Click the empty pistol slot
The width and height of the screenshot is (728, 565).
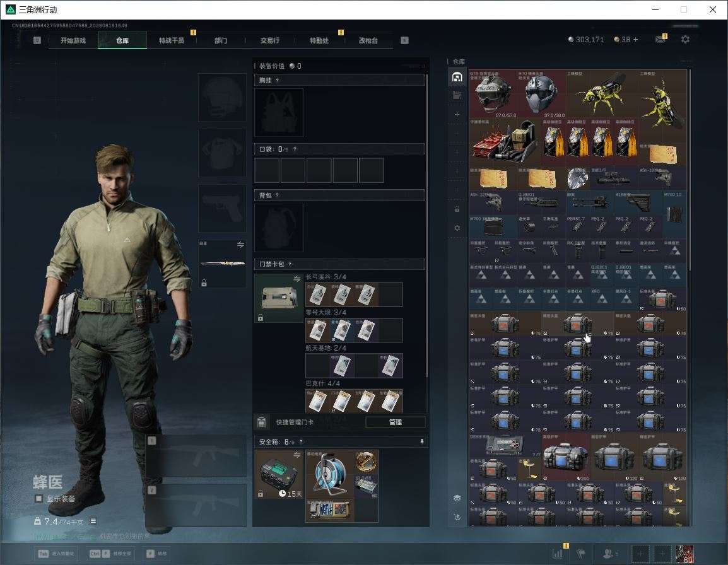[x=222, y=208]
